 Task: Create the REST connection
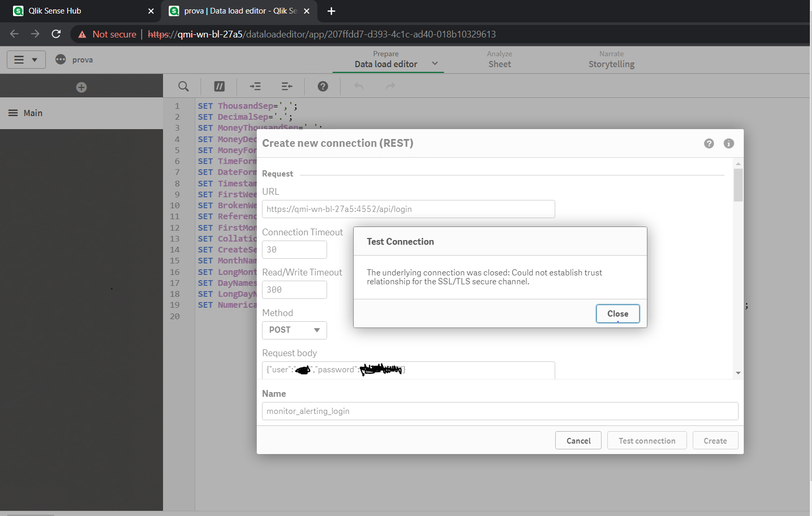715,440
